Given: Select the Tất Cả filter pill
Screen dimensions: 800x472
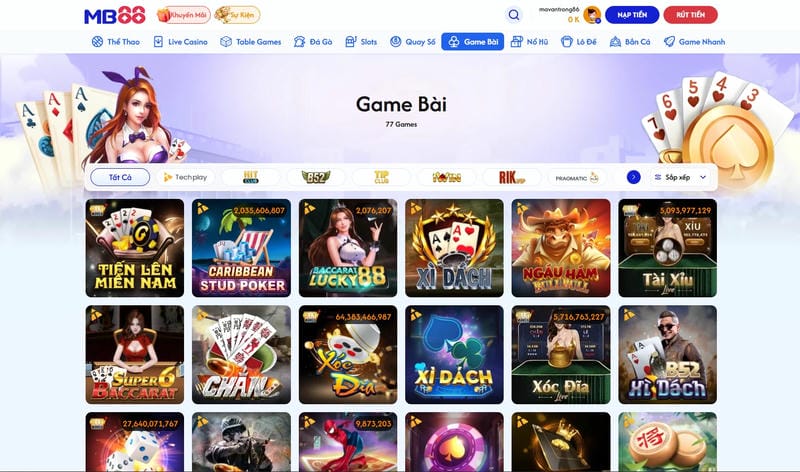Looking at the screenshot, I should pos(120,177).
